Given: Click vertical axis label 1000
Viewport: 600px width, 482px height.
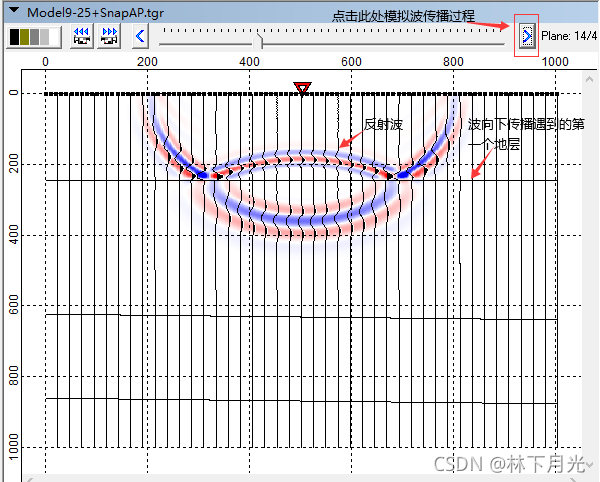Looking at the screenshot, I should click(x=14, y=447).
